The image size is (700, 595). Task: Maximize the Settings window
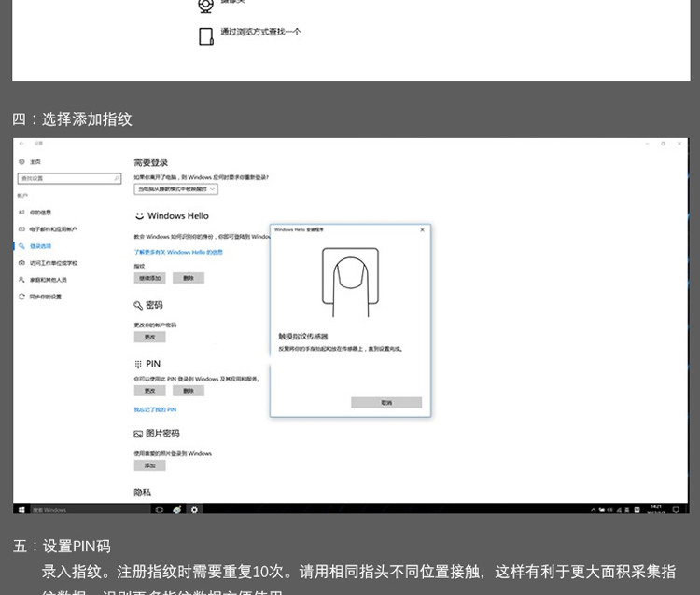pos(664,144)
